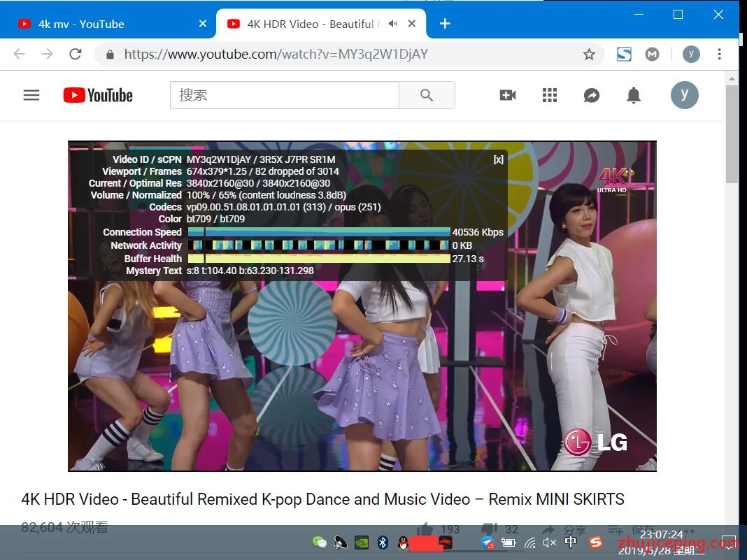Screen dimensions: 747x560
Task: Close the 4K HDR Video tab
Action: coord(412,23)
